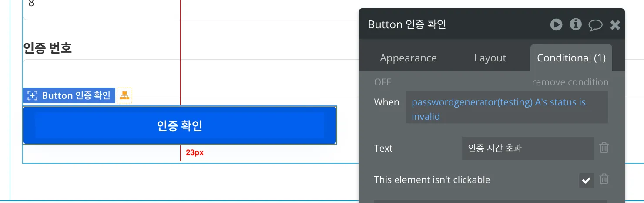644x203 pixels.
Task: Click the remove condition link
Action: [x=570, y=82]
